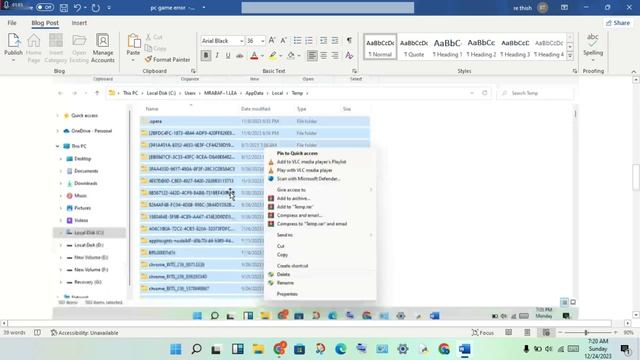Click the search box in the title bar

pyautogui.click(x=328, y=8)
